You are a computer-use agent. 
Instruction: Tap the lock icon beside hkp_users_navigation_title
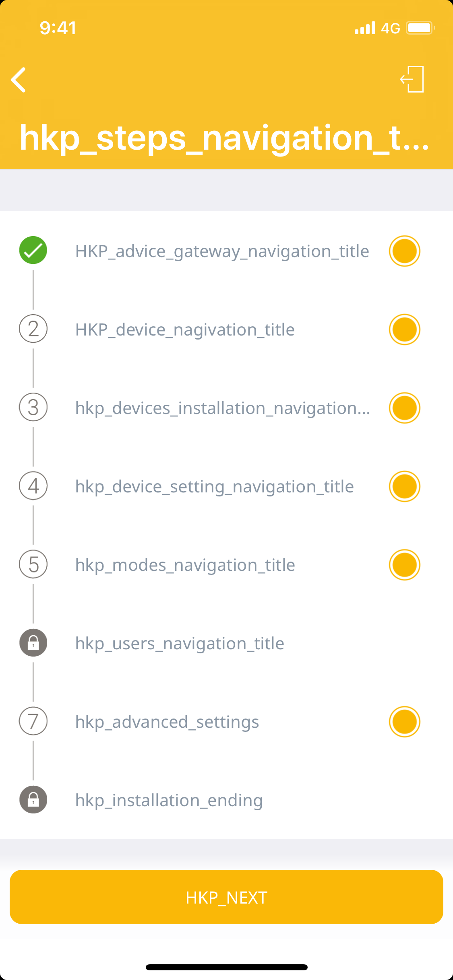pos(33,642)
